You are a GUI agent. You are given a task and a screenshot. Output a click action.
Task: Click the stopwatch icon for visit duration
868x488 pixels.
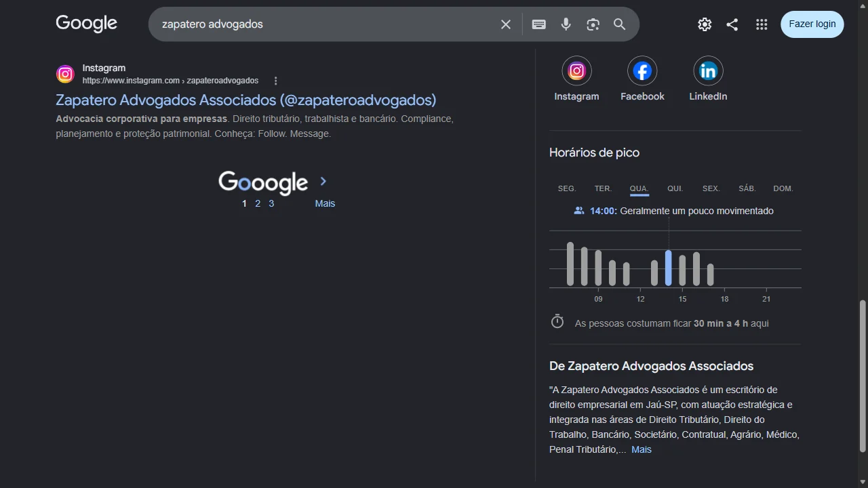coord(557,321)
